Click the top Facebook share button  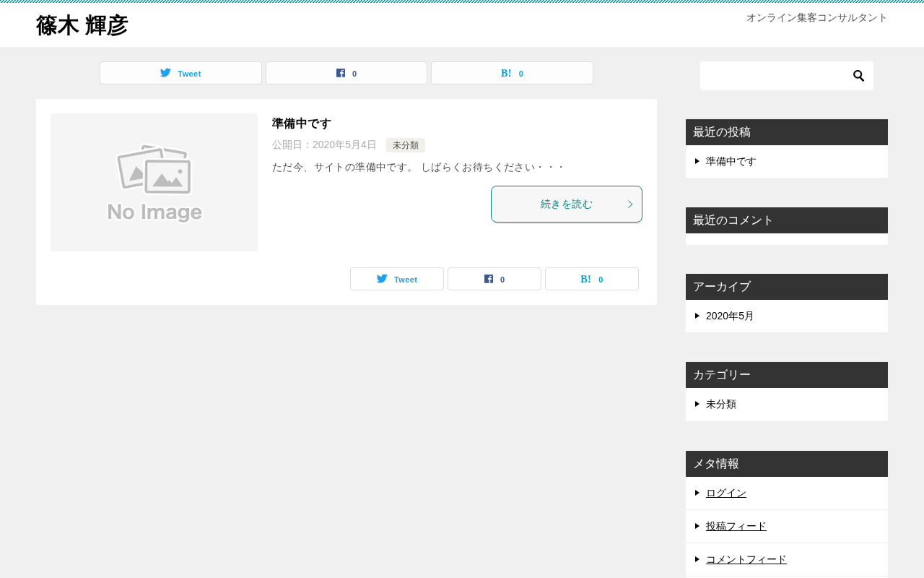pos(346,73)
